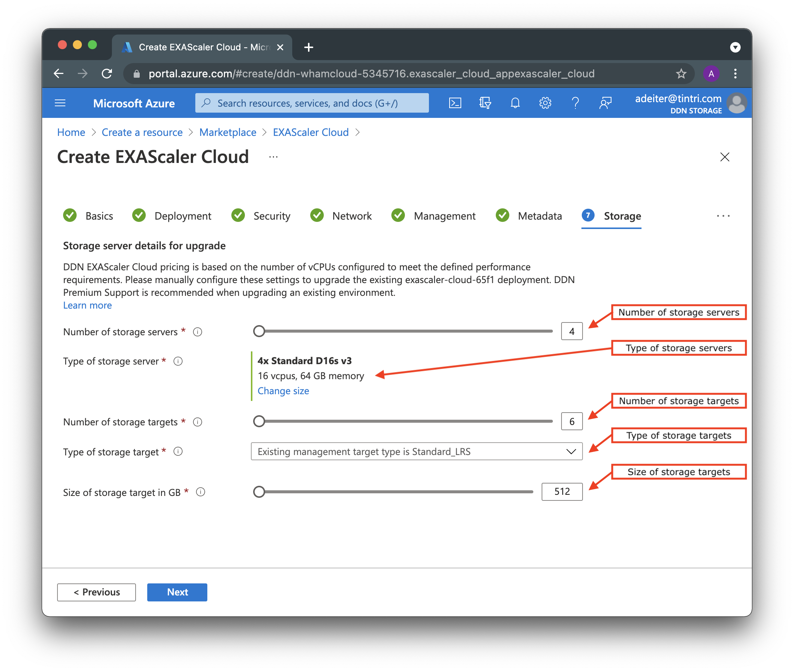Close the Create EXAScaler Cloud browser tab
This screenshot has width=794, height=672.
tap(280, 47)
